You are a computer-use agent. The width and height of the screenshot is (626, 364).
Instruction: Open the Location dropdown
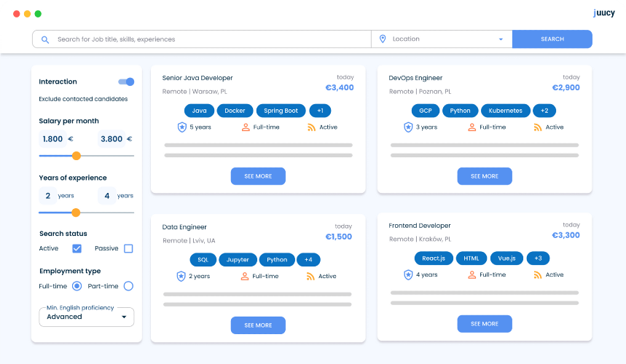[442, 39]
